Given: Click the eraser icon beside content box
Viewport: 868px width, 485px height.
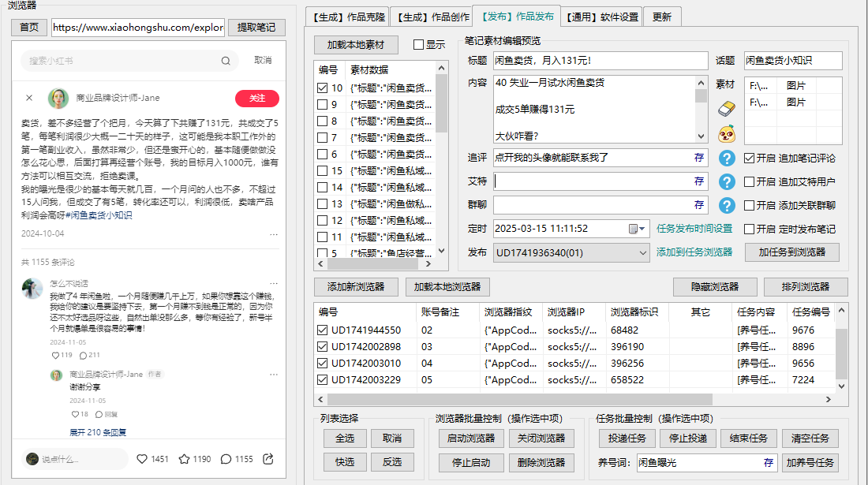Looking at the screenshot, I should point(726,108).
